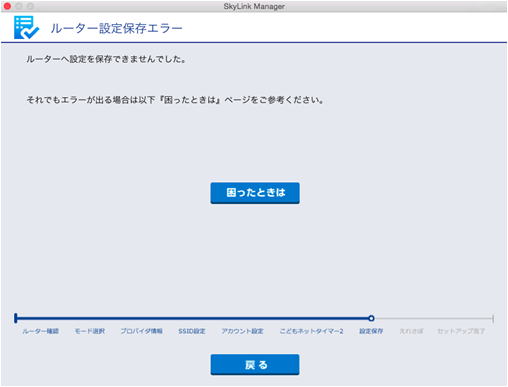Click the SkyLink Manager window title
The image size is (508, 387).
(x=254, y=6)
